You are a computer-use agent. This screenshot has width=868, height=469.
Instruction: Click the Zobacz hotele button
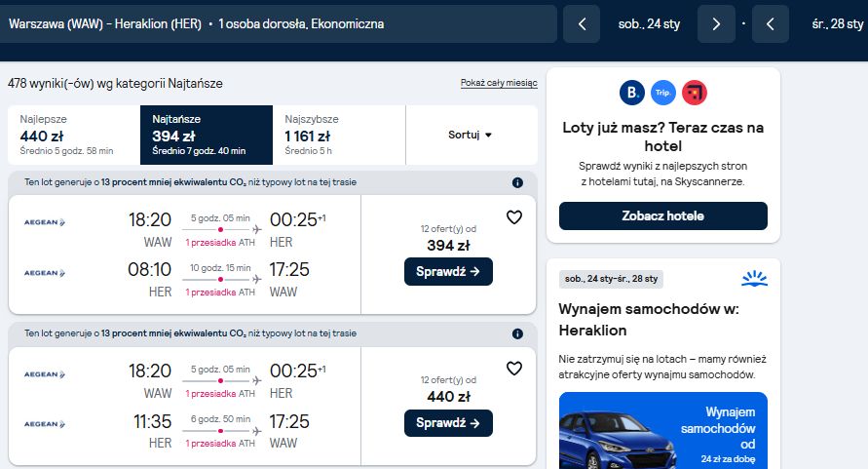point(663,215)
